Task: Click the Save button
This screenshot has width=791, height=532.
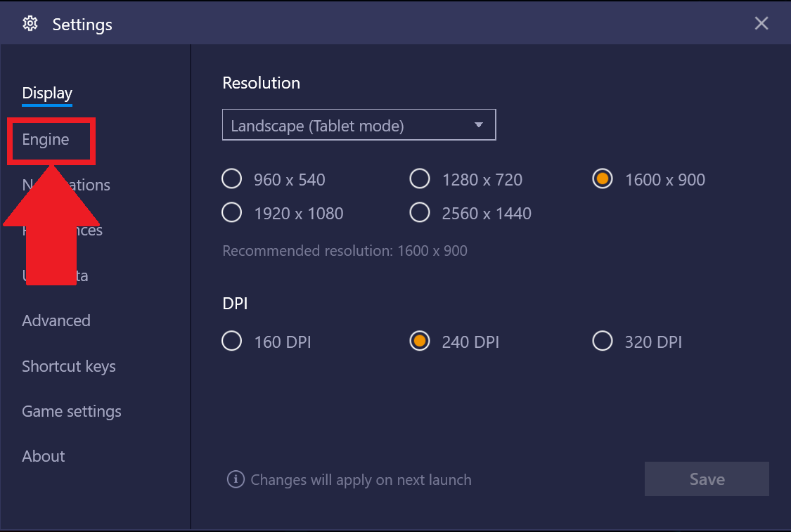Action: tap(707, 479)
